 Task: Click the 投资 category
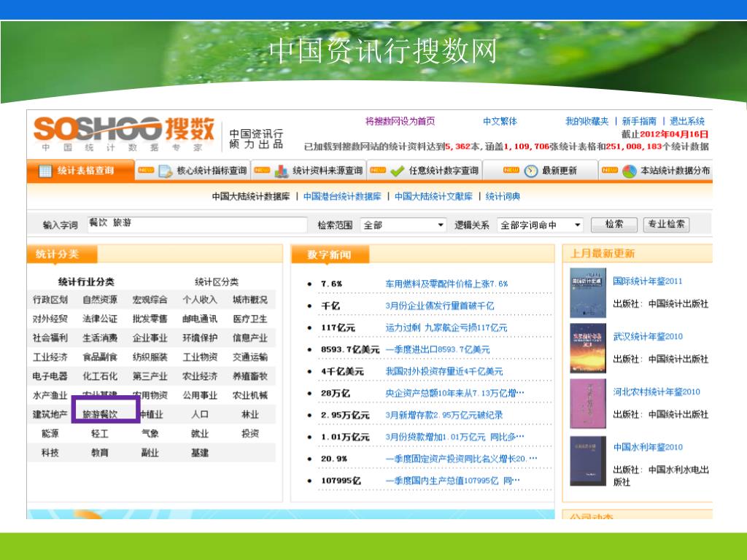click(250, 434)
